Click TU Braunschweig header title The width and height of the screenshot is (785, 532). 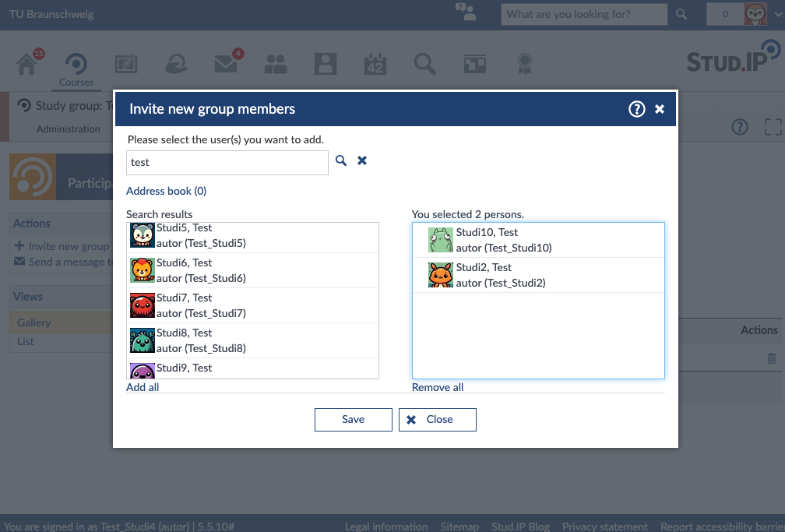click(51, 14)
